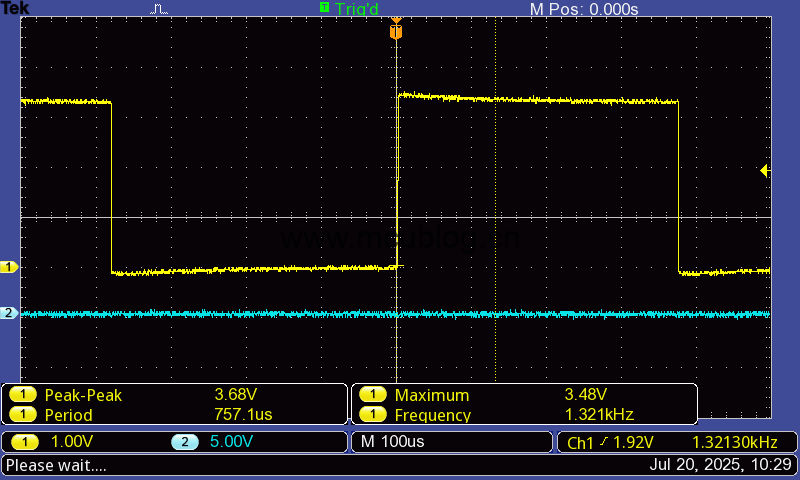Select the channel 1 ground reference marker
The height and width of the screenshot is (480, 800).
coord(10,267)
